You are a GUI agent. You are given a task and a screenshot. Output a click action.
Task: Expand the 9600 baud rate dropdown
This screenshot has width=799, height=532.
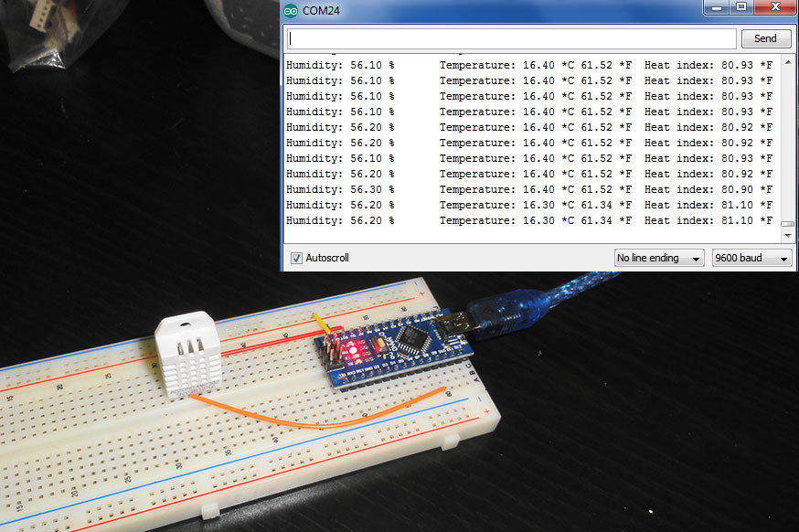pyautogui.click(x=751, y=258)
